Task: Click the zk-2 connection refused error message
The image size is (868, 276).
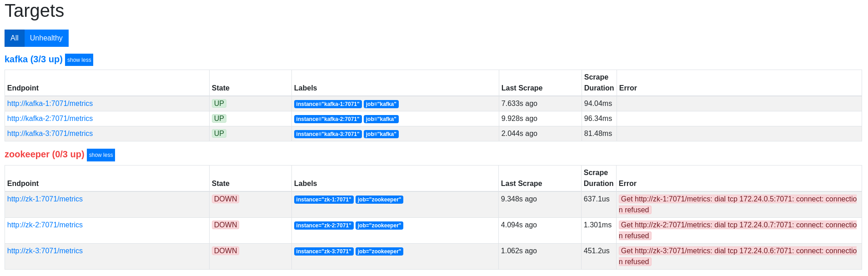Action: pyautogui.click(x=738, y=231)
